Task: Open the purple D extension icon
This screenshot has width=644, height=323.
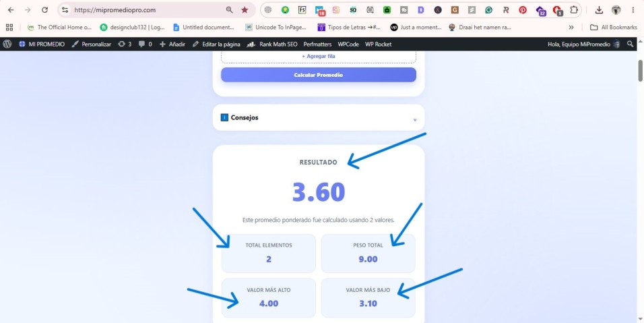Action: [420, 10]
